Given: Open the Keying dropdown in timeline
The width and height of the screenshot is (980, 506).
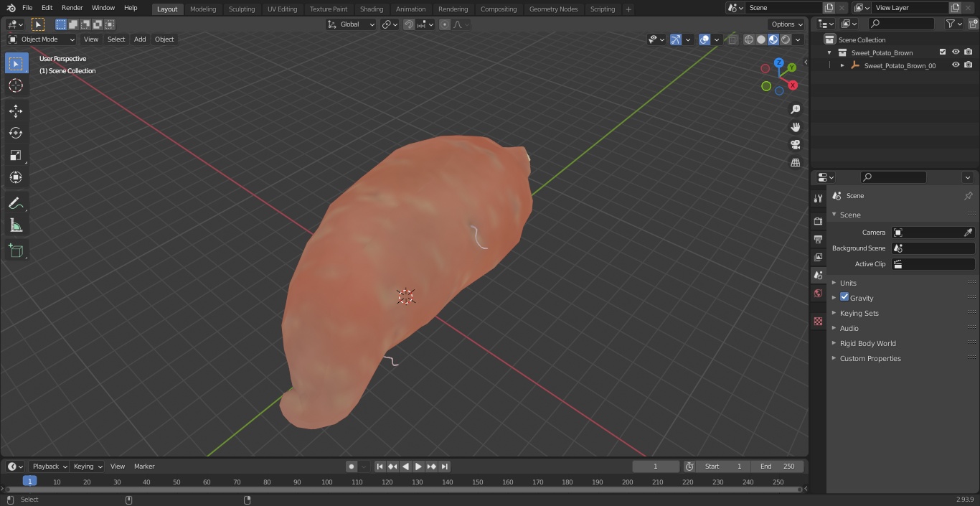Looking at the screenshot, I should (88, 467).
